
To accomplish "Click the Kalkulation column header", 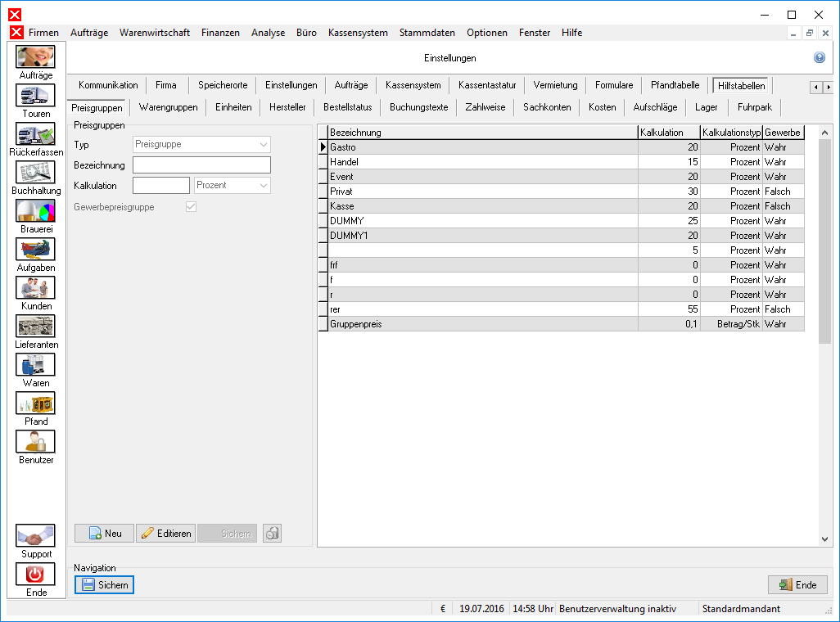I will click(669, 133).
